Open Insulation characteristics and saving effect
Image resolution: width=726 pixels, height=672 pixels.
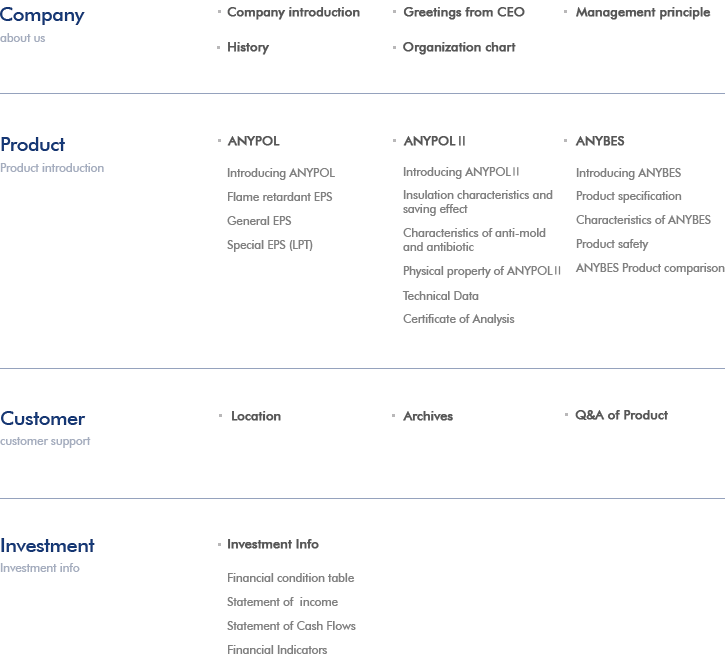coord(477,202)
